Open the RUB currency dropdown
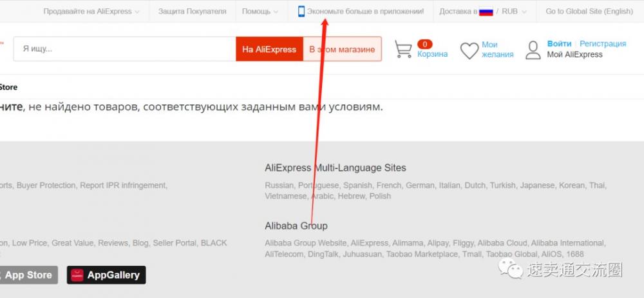 [x=514, y=12]
